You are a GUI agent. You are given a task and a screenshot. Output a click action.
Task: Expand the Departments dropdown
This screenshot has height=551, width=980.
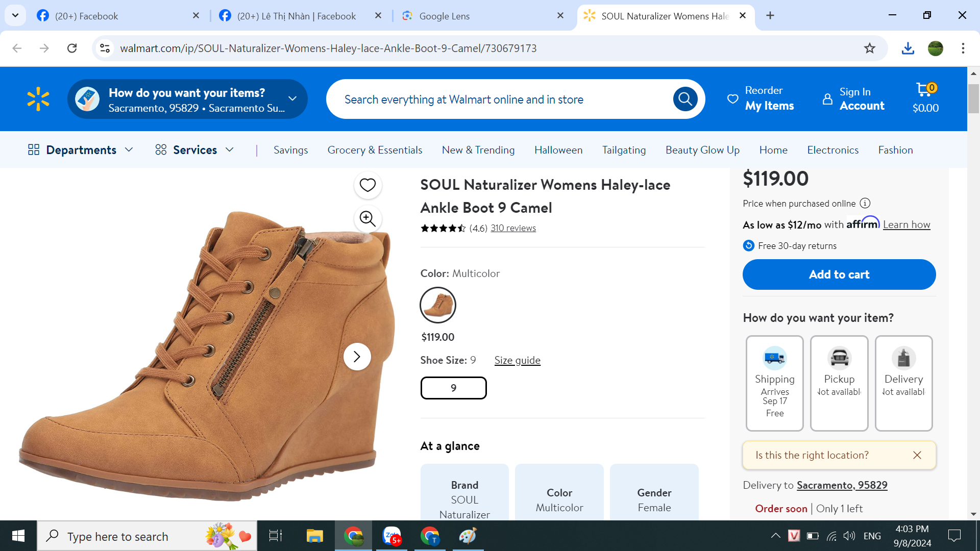point(81,149)
